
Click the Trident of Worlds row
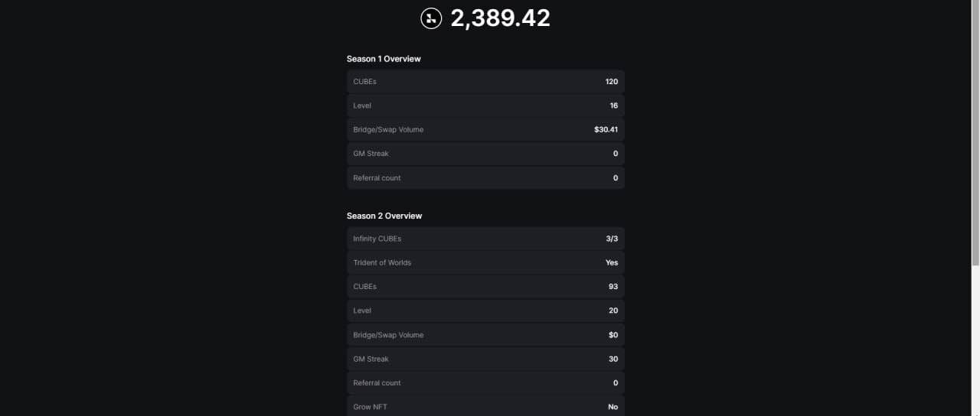[485, 262]
